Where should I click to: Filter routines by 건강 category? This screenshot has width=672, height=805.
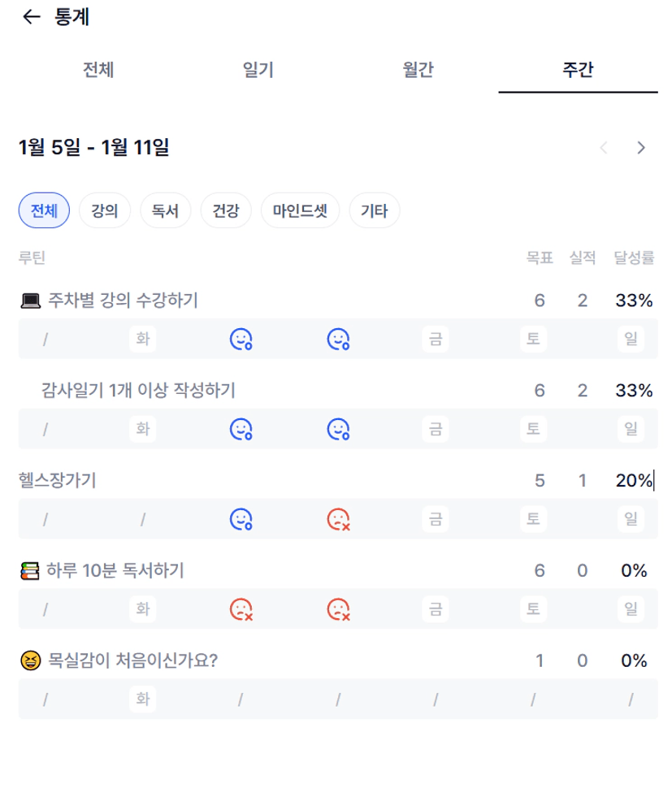click(226, 212)
